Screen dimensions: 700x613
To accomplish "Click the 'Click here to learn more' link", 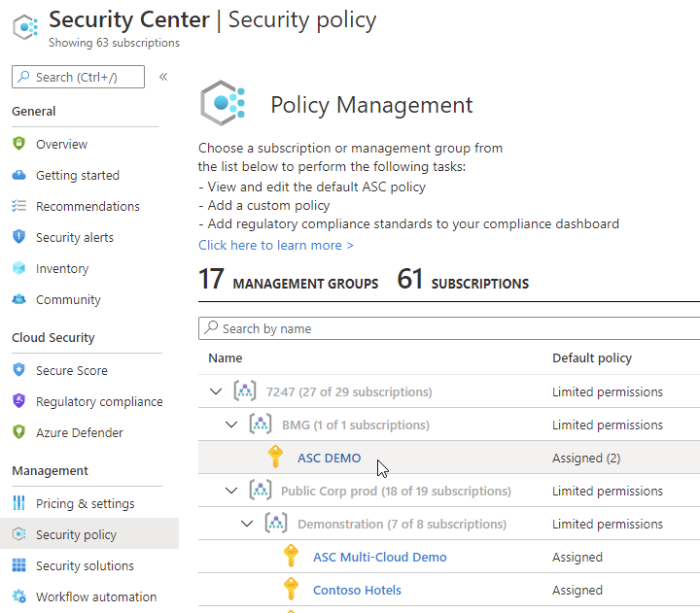I will [276, 245].
